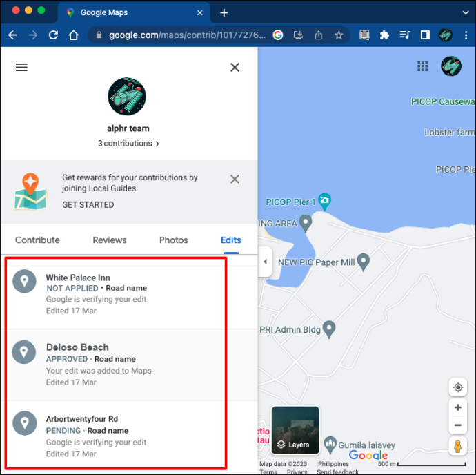
Task: Switch to the Photos tab
Action: click(x=174, y=240)
